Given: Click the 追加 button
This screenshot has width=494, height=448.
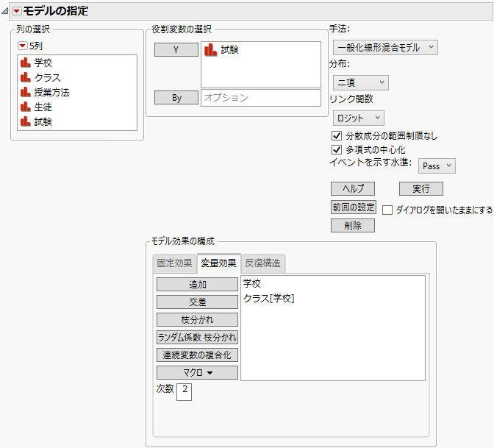Looking at the screenshot, I should (197, 284).
